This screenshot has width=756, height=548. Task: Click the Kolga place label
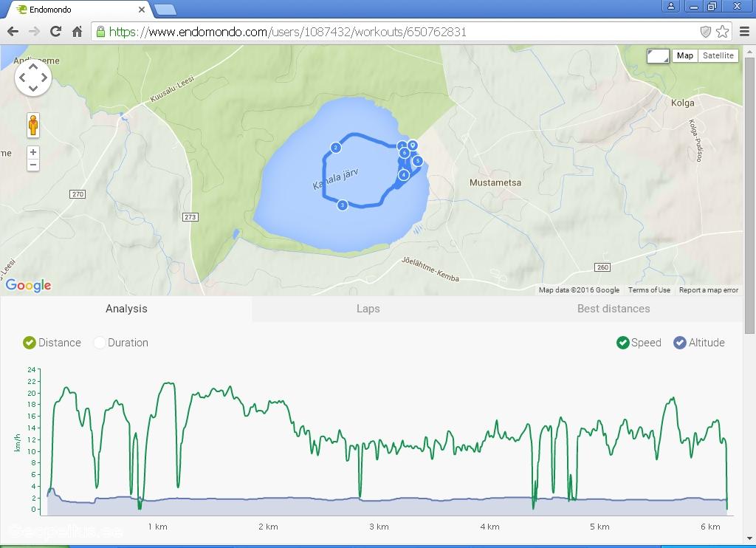click(683, 103)
